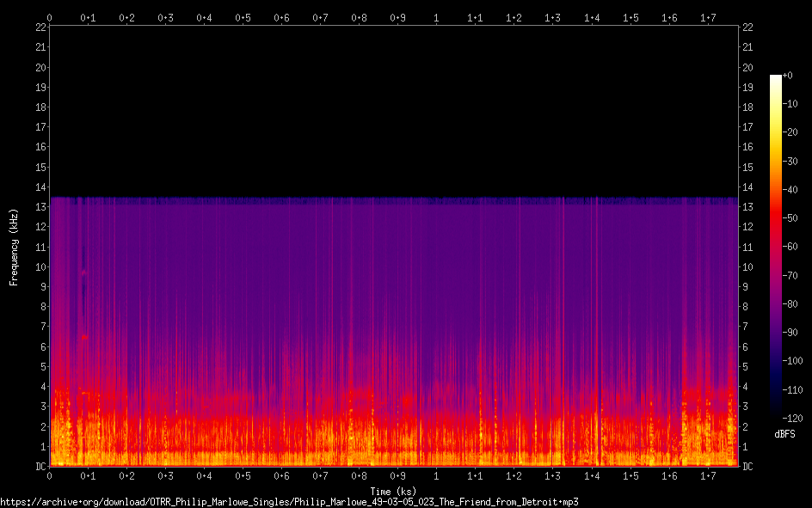Click the white top end of the dBFS color bar

point(776,78)
